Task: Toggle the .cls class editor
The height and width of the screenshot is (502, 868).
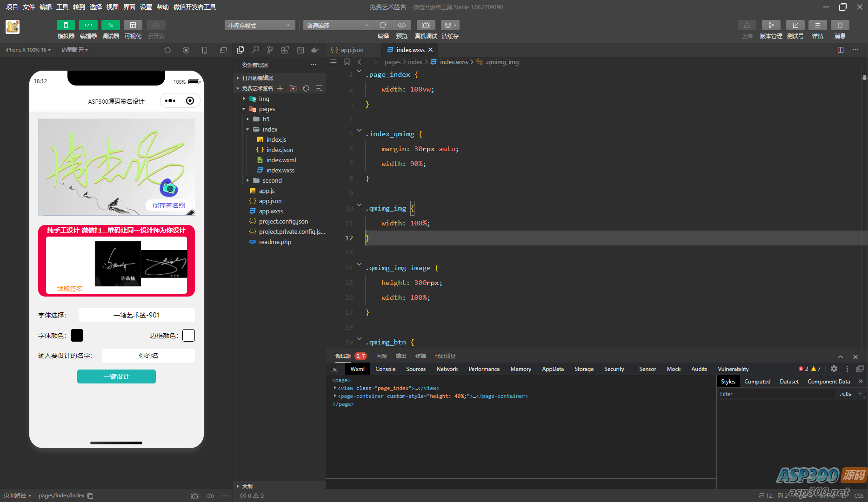Action: click(x=845, y=394)
